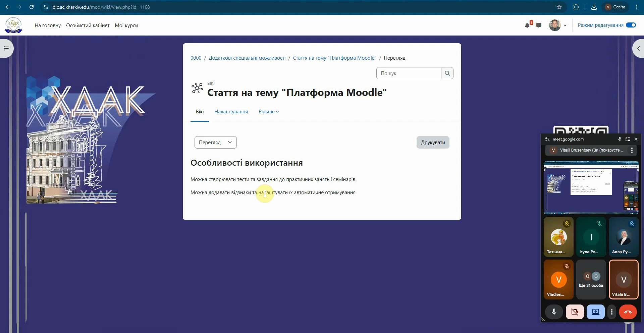
Task: Open the notifications bell icon
Action: point(527,25)
